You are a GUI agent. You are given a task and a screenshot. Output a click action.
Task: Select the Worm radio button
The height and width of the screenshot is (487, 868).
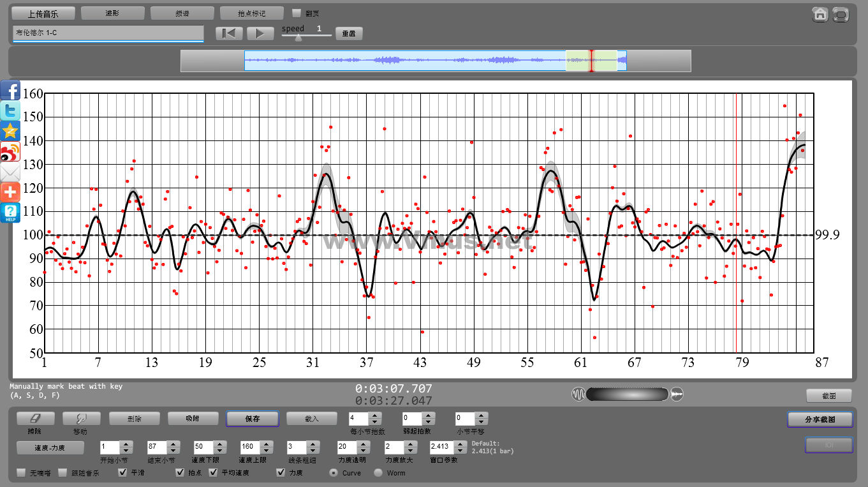(x=378, y=473)
